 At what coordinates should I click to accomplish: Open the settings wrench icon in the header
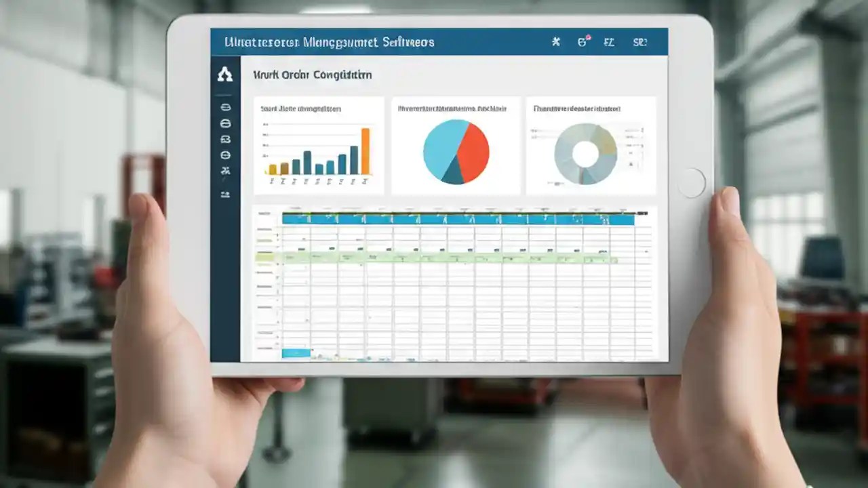555,41
